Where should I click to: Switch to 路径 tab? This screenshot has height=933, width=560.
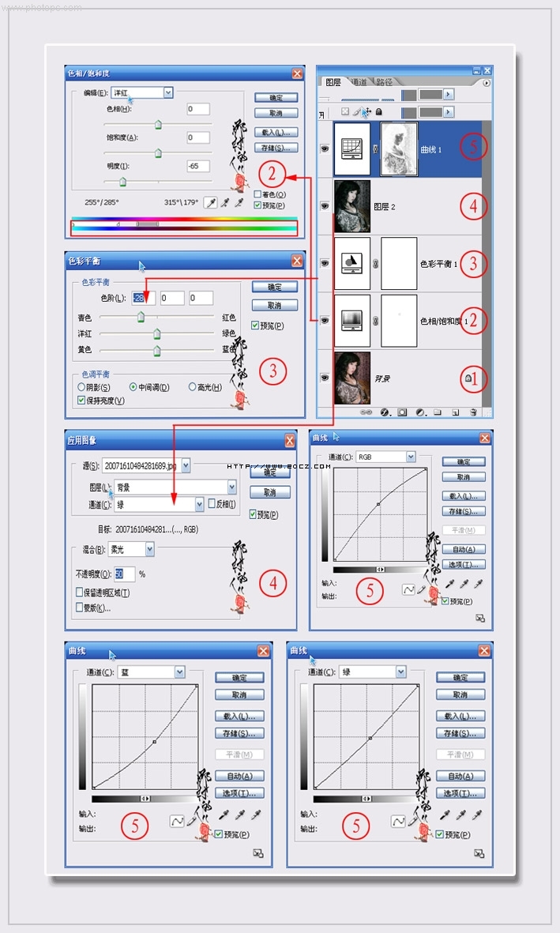[385, 82]
